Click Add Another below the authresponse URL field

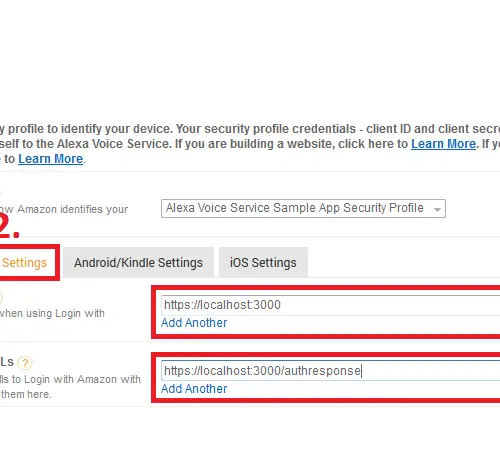[194, 389]
